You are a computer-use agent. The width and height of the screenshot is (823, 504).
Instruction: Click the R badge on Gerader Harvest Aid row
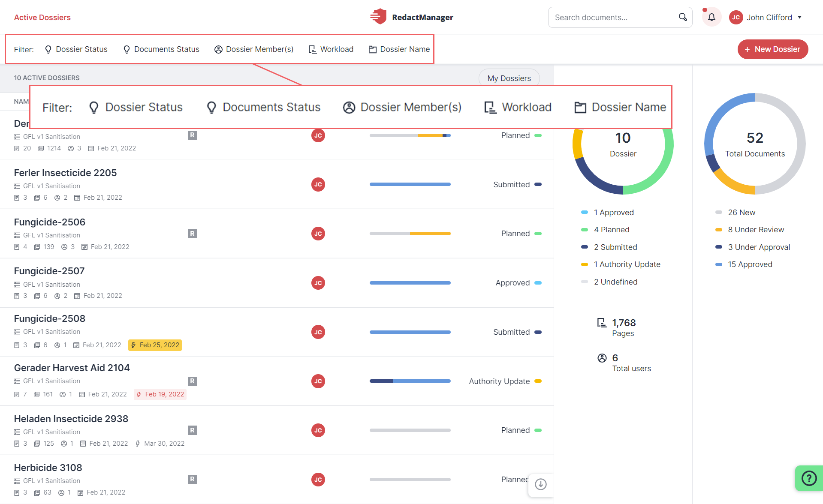tap(192, 381)
